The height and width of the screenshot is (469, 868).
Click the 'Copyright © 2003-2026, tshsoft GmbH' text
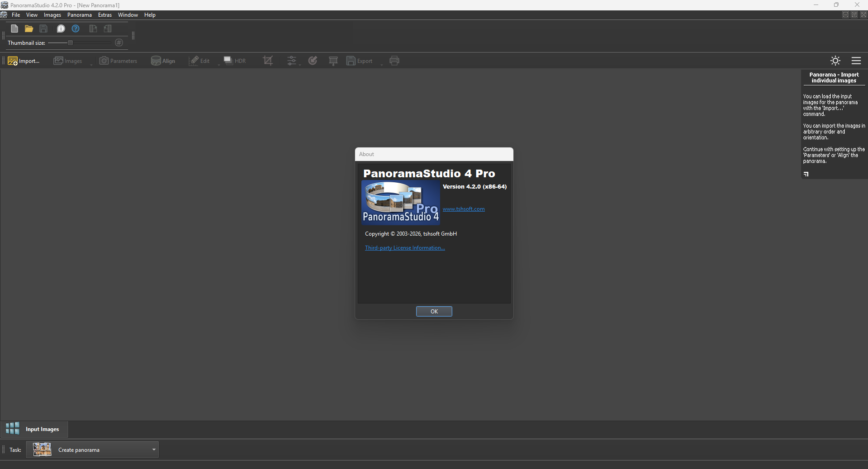coord(411,234)
